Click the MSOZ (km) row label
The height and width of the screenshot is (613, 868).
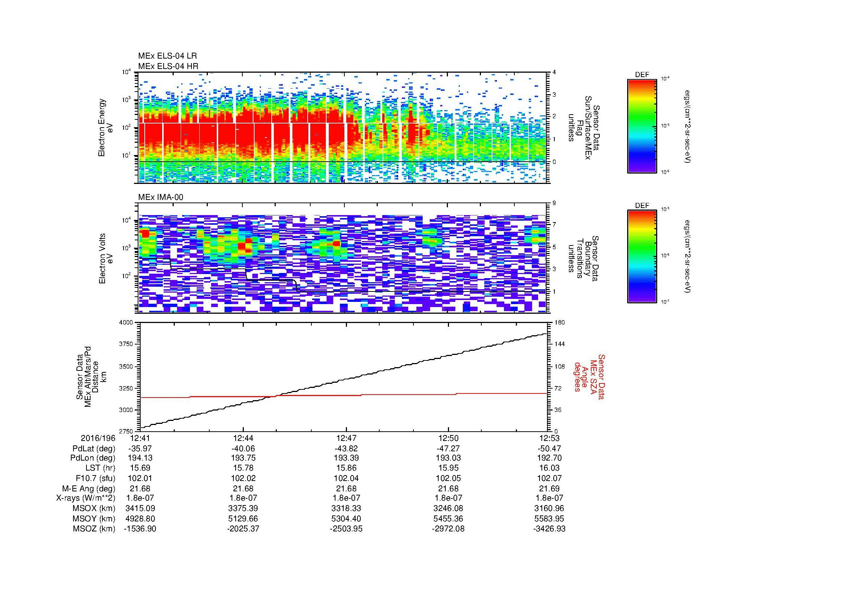[x=94, y=529]
